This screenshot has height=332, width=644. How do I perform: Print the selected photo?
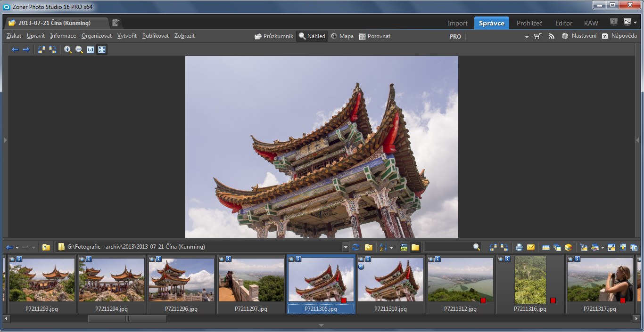(520, 247)
